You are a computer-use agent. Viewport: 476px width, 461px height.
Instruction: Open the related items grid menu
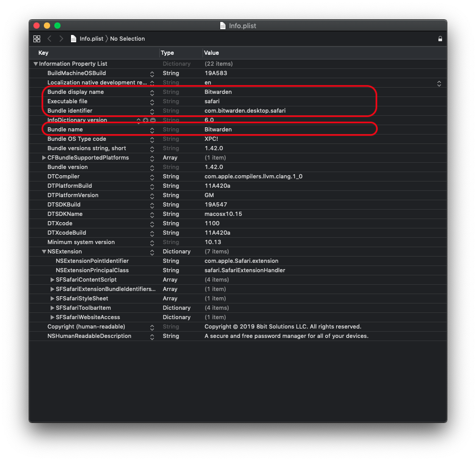coord(37,39)
